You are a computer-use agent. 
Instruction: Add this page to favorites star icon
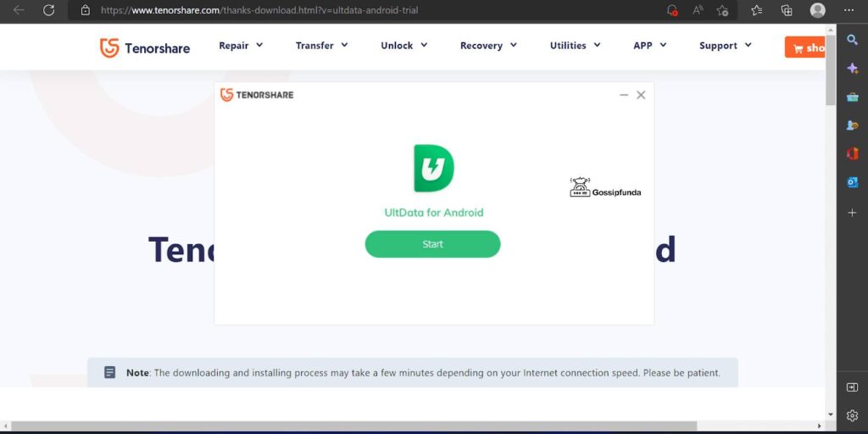click(x=722, y=10)
